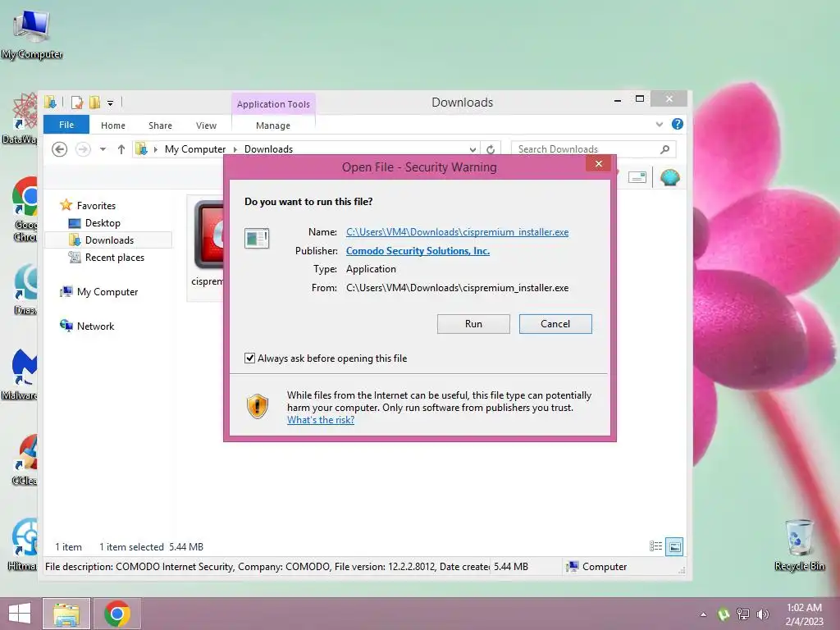Click the shell icon in toolbar
840x630 pixels.
(x=669, y=177)
